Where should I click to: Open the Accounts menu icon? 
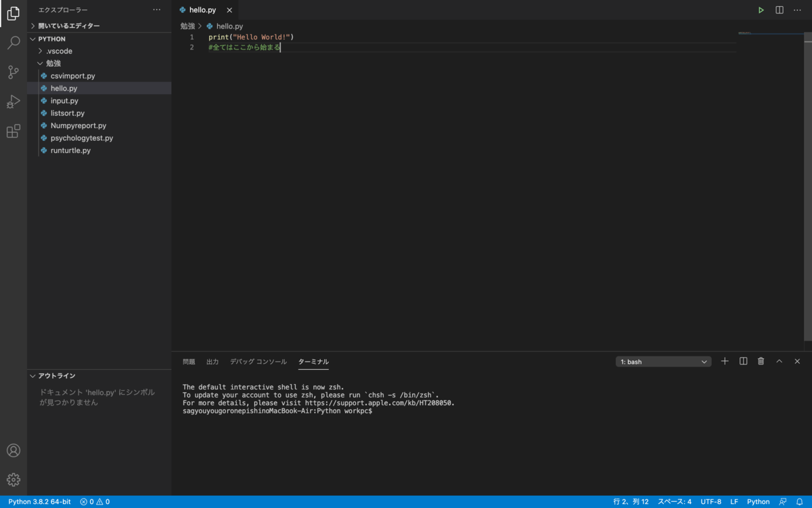tap(13, 450)
